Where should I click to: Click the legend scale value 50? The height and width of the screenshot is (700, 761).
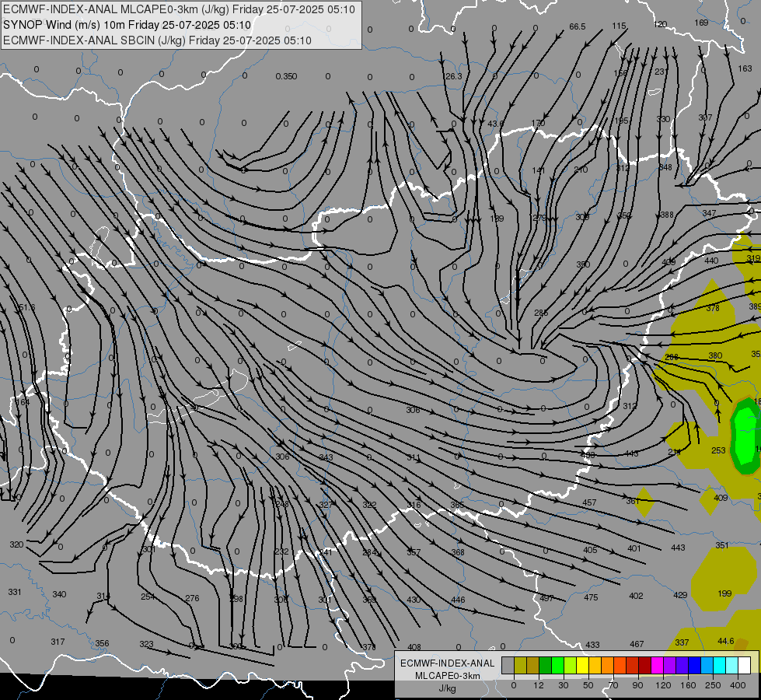(x=588, y=685)
